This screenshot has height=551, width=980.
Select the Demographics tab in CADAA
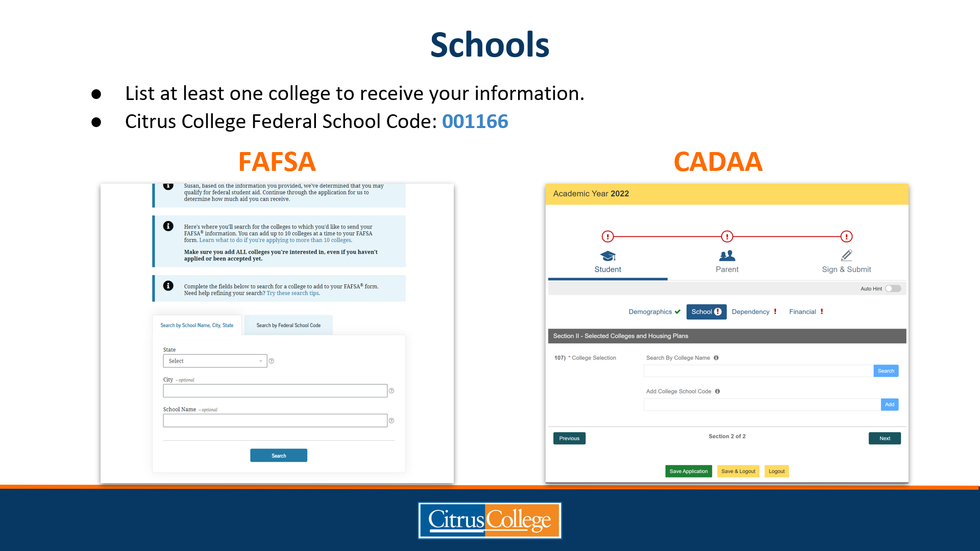click(x=650, y=312)
